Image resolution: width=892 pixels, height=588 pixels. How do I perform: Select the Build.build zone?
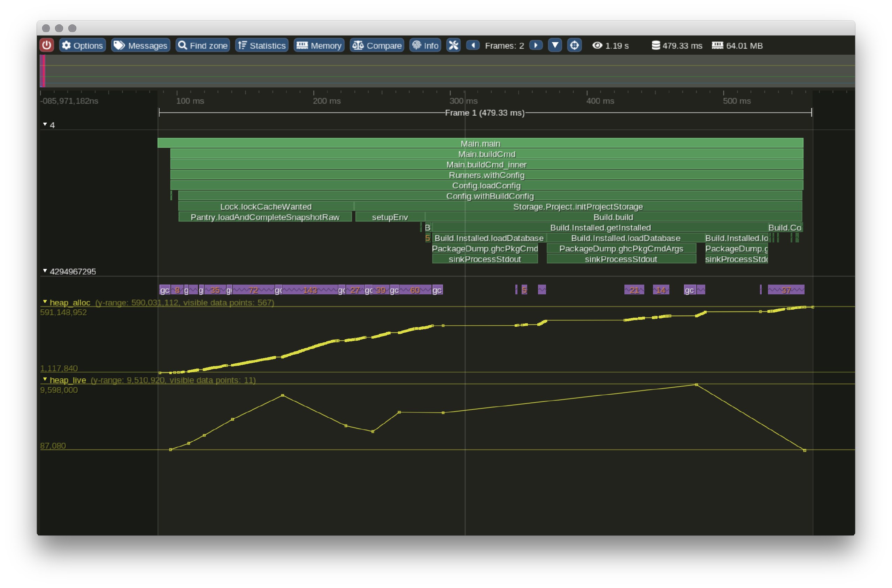[613, 217]
